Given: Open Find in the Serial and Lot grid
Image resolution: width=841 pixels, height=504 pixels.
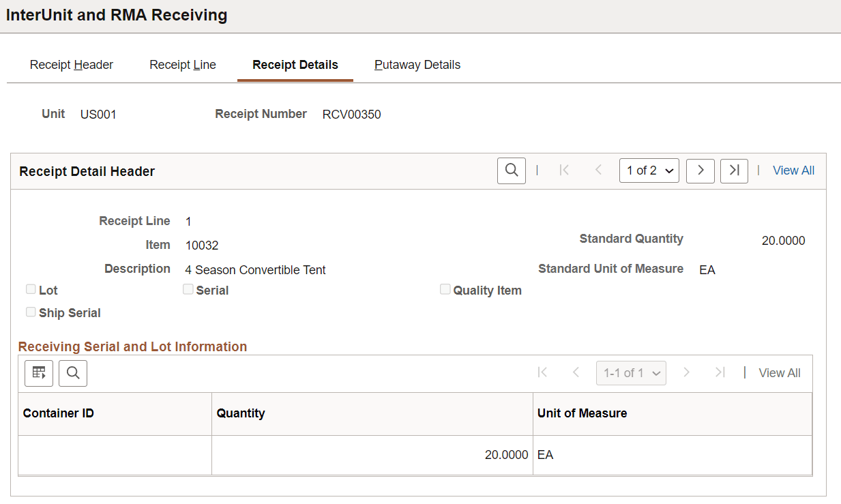Looking at the screenshot, I should tap(72, 373).
